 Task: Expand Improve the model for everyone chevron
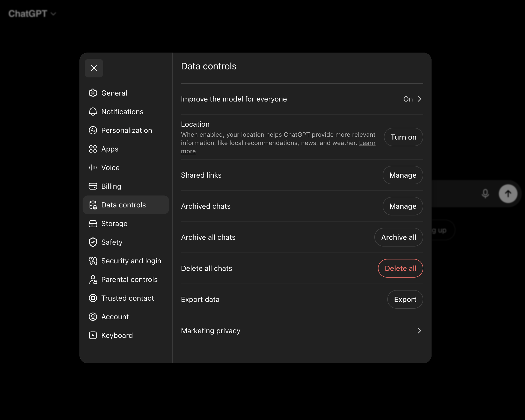(x=419, y=99)
